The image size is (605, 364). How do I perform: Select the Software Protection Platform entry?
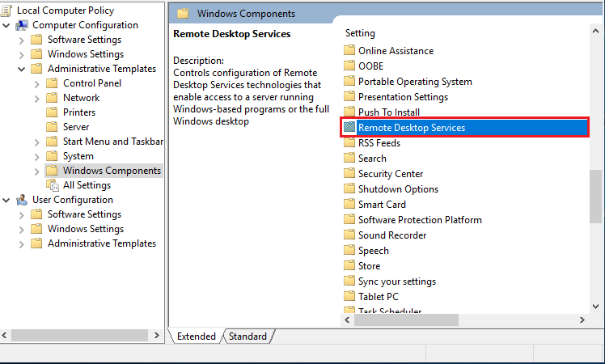[420, 220]
